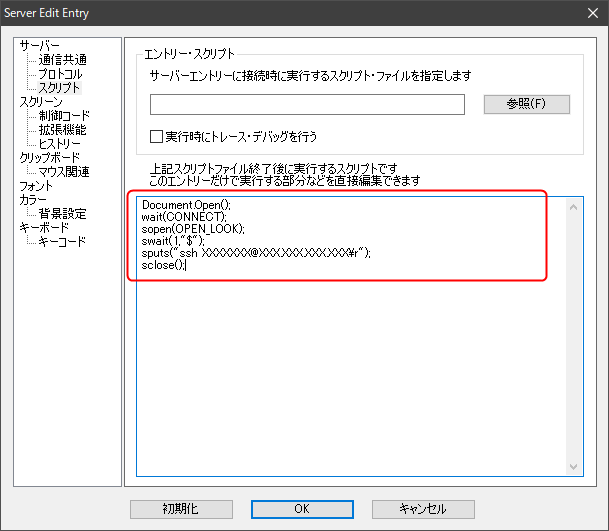Select マウス関連 tree item
The width and height of the screenshot is (609, 531).
(x=64, y=172)
